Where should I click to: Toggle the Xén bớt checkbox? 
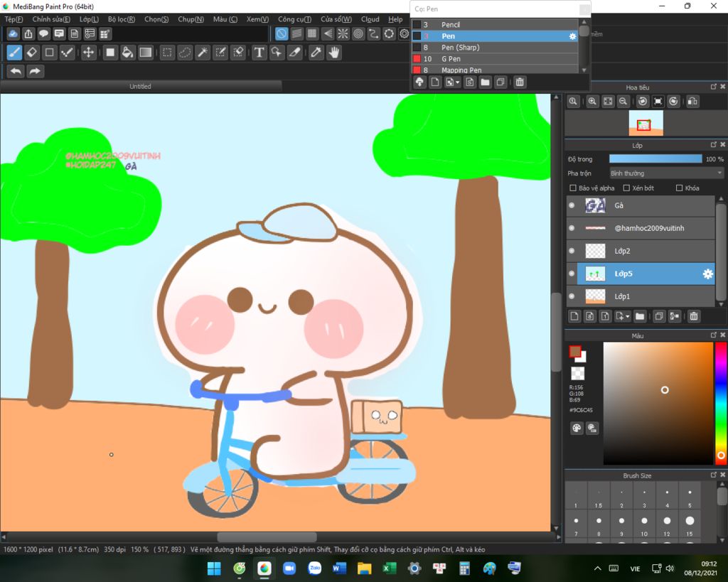point(626,188)
